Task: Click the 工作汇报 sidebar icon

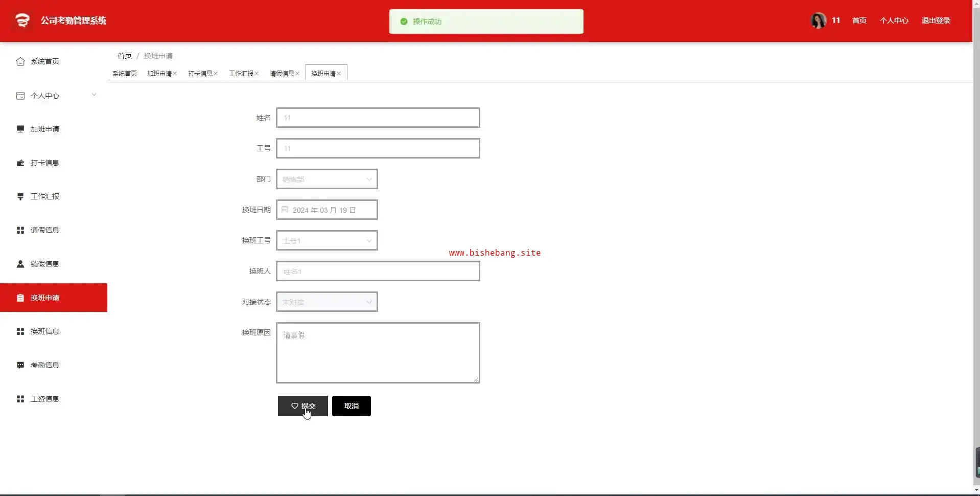Action: tap(20, 196)
